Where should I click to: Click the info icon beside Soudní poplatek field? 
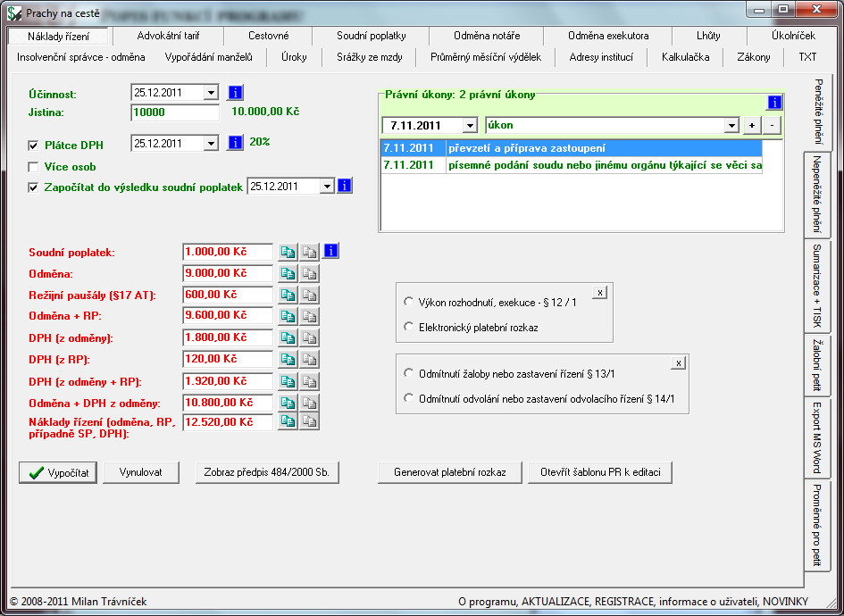tap(330, 251)
